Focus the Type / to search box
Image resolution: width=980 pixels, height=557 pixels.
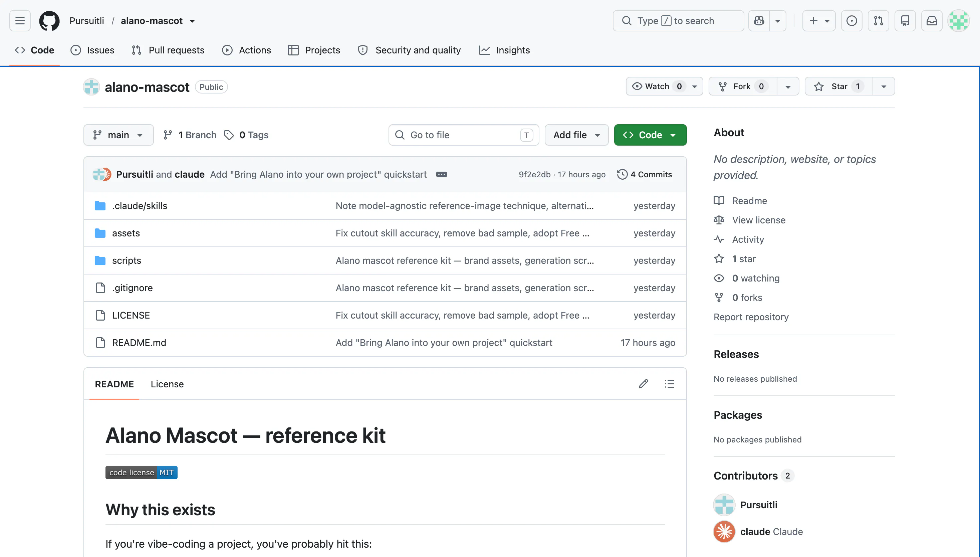pyautogui.click(x=678, y=21)
